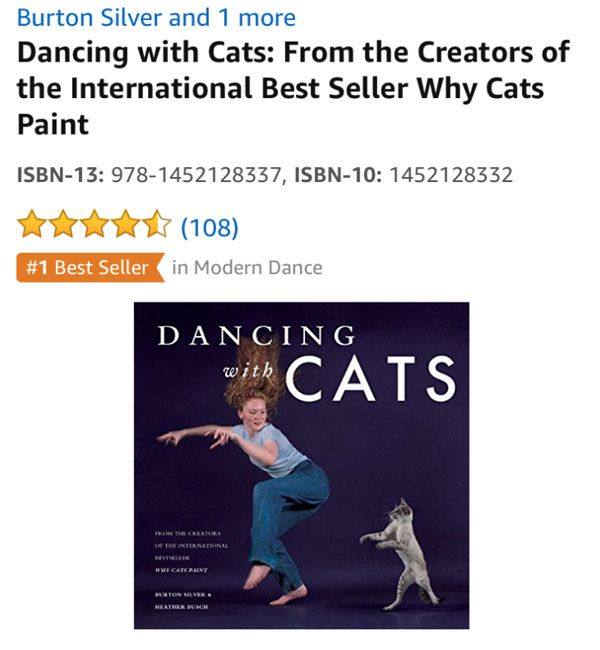Open the 108 customer reviews link
This screenshot has width=600, height=650.
[x=209, y=227]
